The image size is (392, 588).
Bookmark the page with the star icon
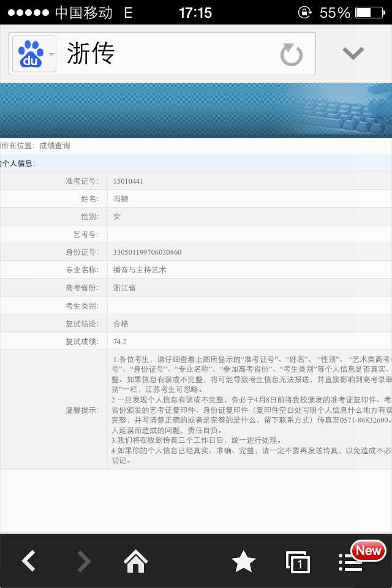pos(243,561)
